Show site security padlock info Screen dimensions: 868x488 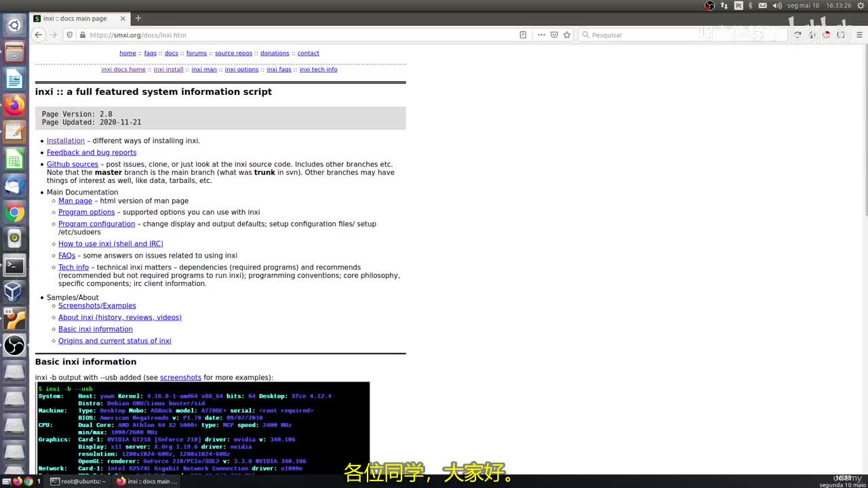[x=83, y=35]
